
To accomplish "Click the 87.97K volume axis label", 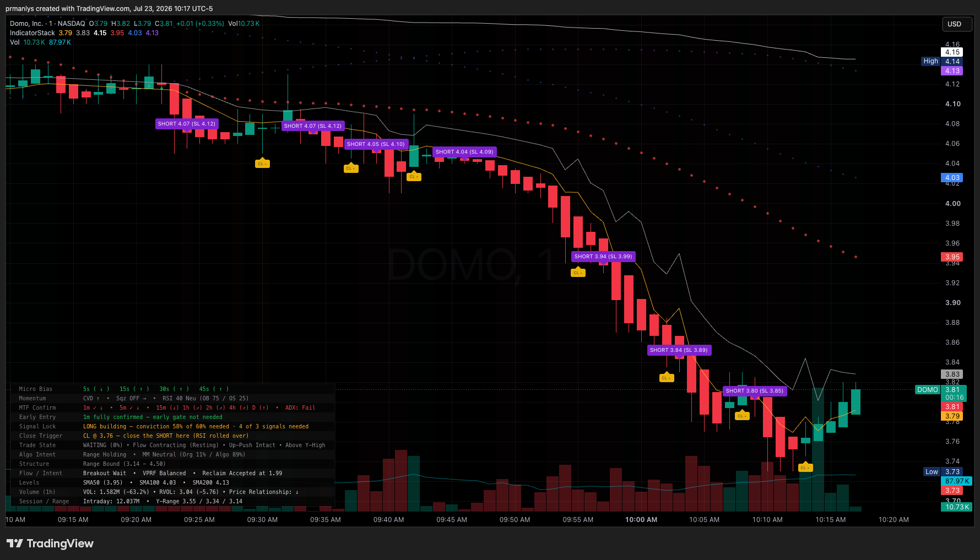I will coord(957,481).
